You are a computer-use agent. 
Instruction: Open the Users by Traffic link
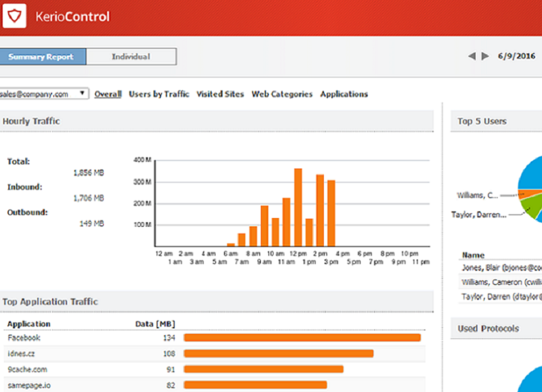(159, 94)
